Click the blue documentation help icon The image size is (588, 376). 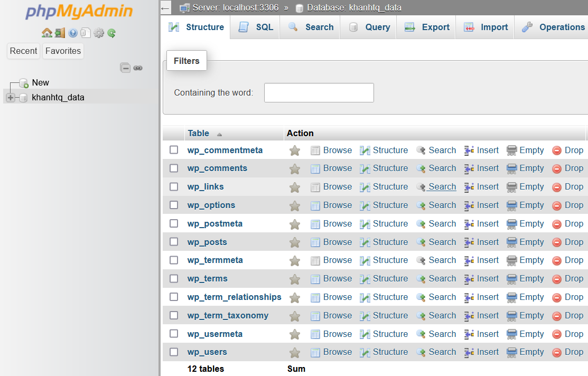(73, 33)
